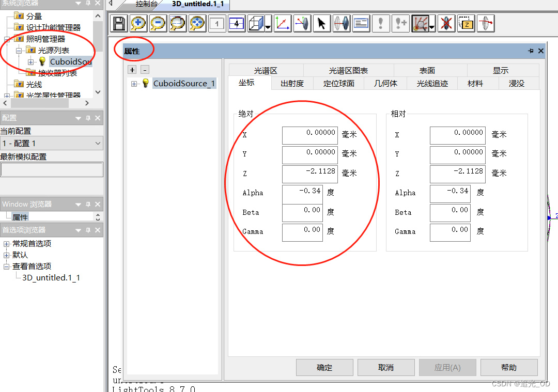Screen dimensions: 558x392
Task: Click the Zoom Out magnifier icon
Action: tap(158, 23)
